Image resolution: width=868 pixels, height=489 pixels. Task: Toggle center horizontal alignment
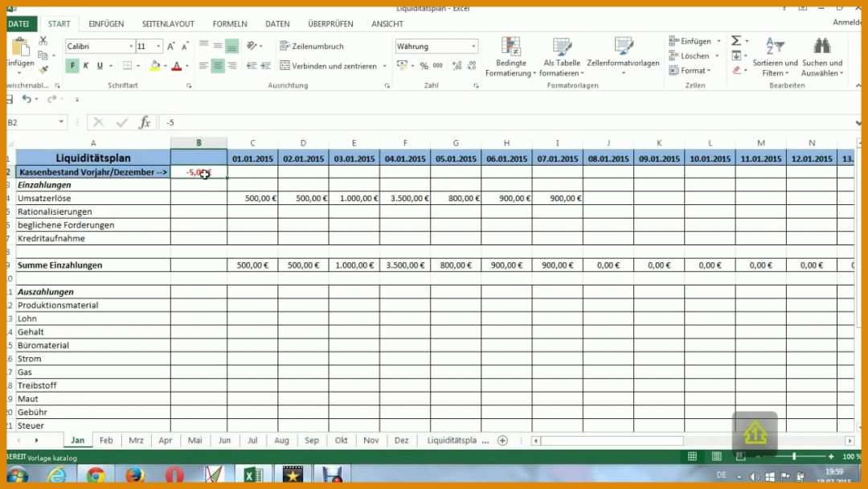pyautogui.click(x=218, y=66)
